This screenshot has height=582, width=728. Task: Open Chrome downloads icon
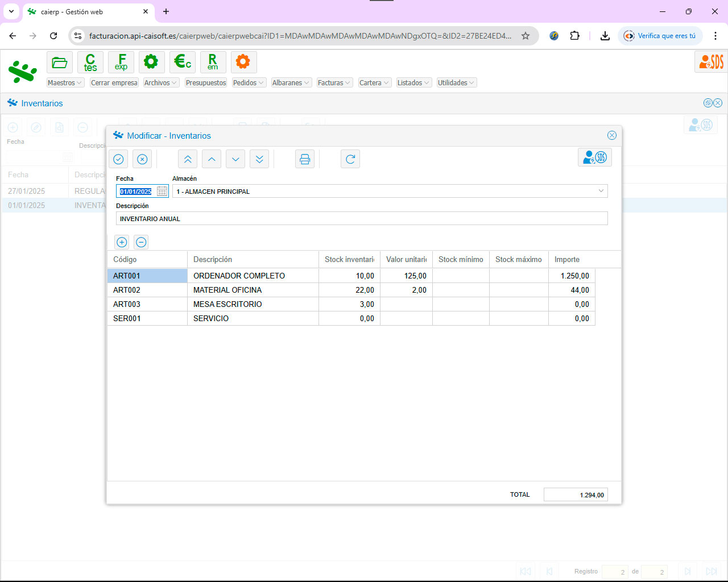(x=605, y=36)
